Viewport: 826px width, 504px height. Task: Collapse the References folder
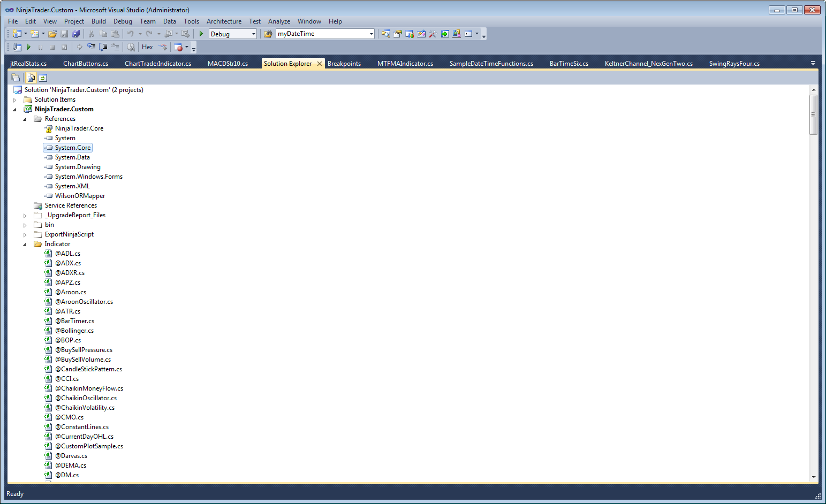pyautogui.click(x=25, y=119)
